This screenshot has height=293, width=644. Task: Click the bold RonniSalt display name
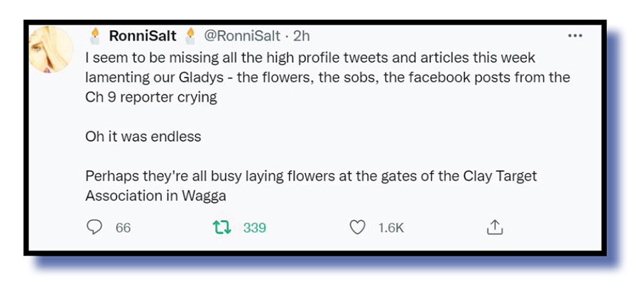(142, 36)
